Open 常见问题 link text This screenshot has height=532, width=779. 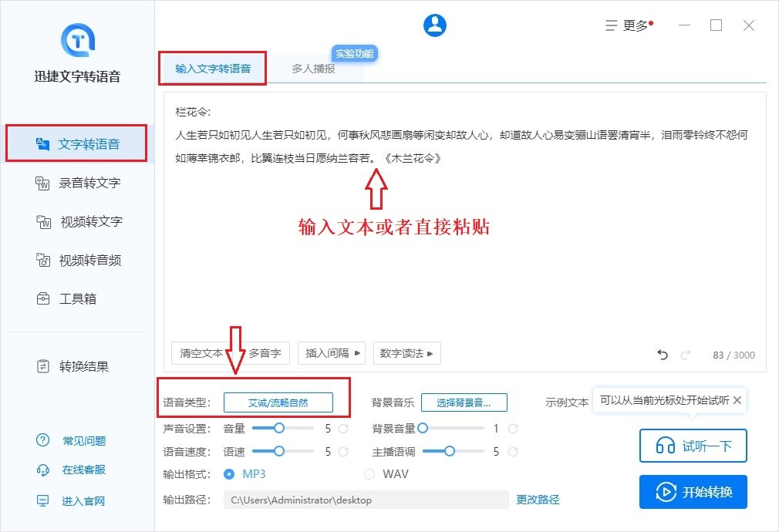pos(84,440)
